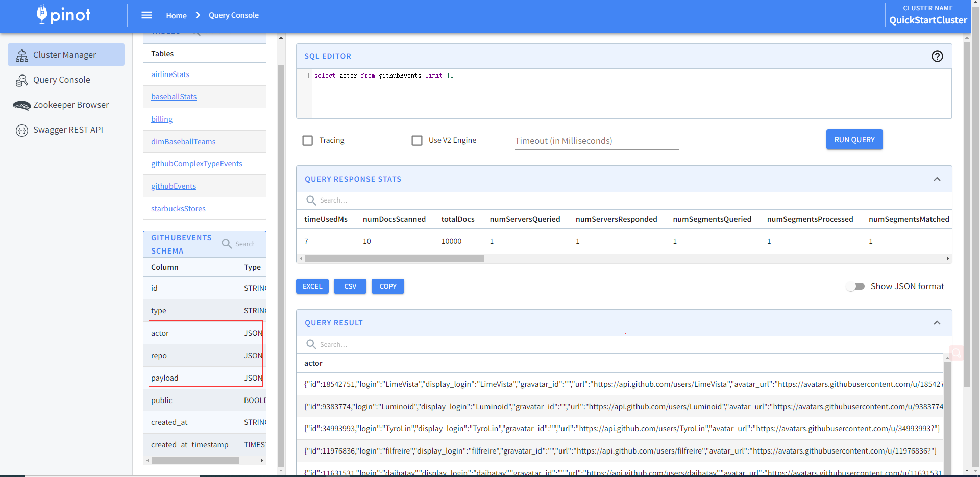Viewport: 980px width, 477px height.
Task: Click right arrow of stats scrollbar
Action: [947, 258]
